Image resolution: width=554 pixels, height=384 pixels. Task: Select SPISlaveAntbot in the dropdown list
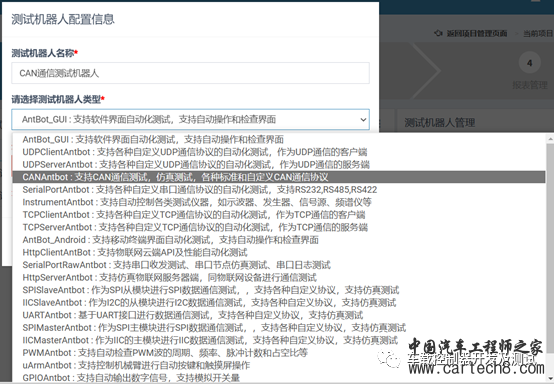279,290
